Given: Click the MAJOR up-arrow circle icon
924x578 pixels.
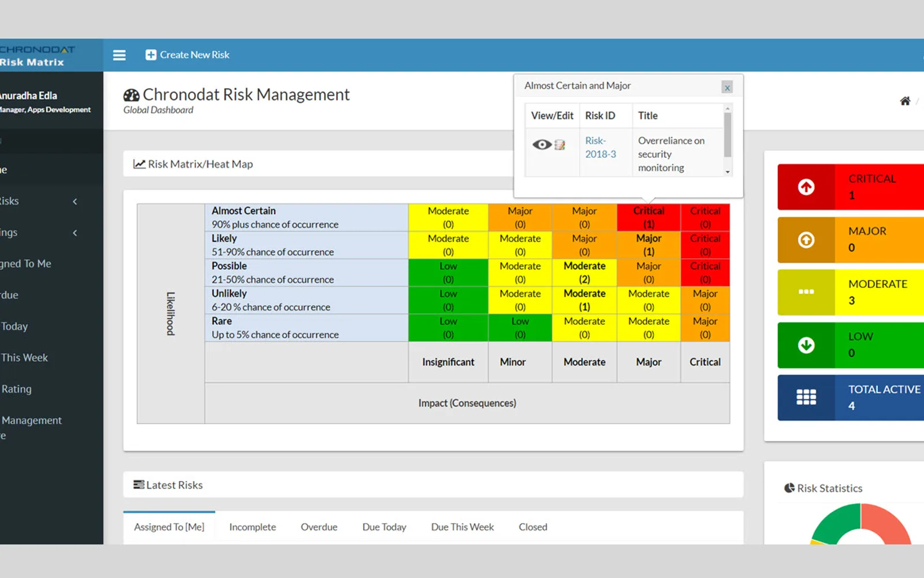Looking at the screenshot, I should pos(806,240).
